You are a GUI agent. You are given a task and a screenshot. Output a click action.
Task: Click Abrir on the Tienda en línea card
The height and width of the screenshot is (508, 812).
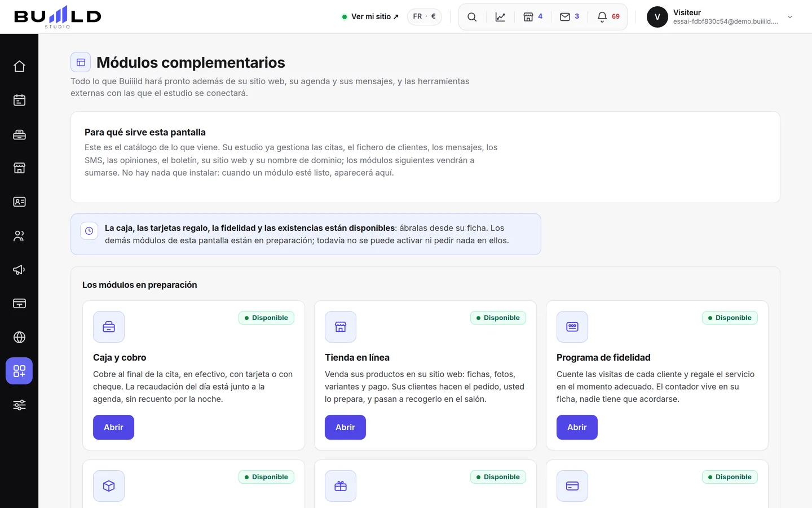point(345,427)
